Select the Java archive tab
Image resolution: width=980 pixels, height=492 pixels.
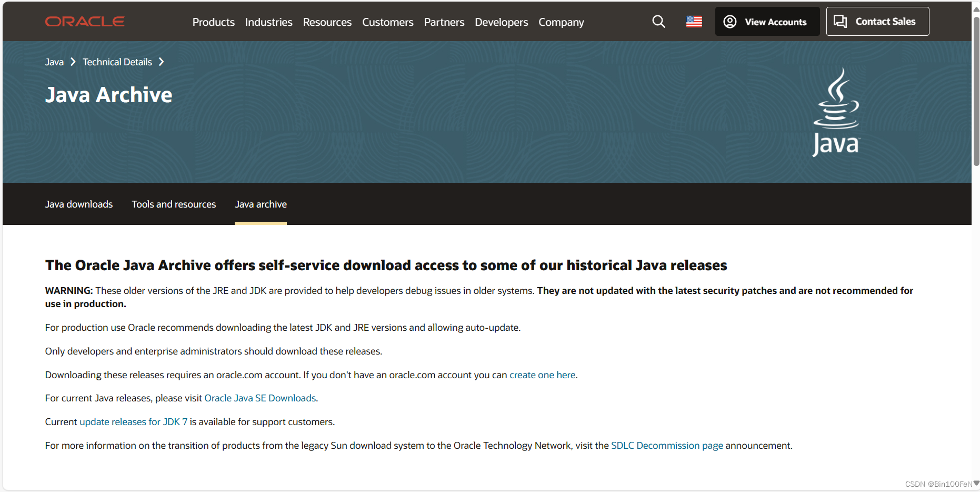(261, 204)
